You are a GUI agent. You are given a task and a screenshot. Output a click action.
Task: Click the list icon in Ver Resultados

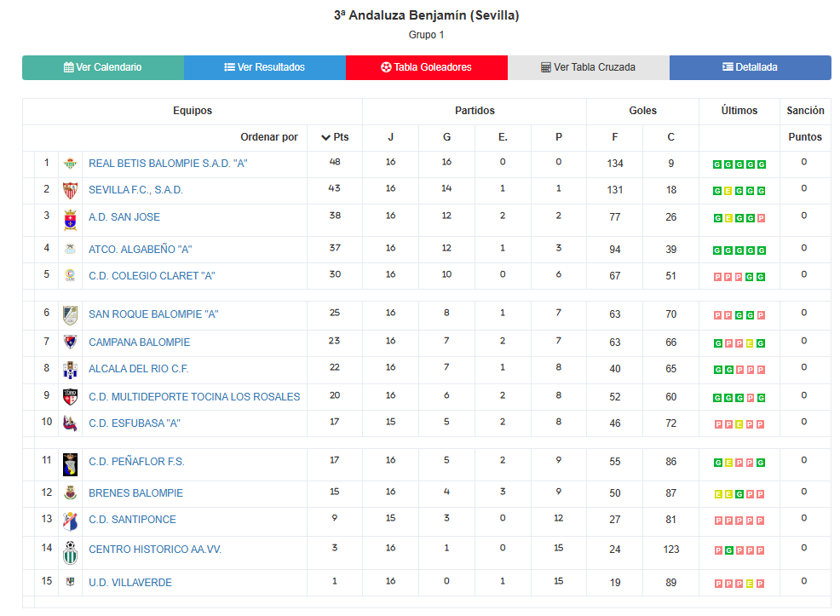(x=229, y=67)
